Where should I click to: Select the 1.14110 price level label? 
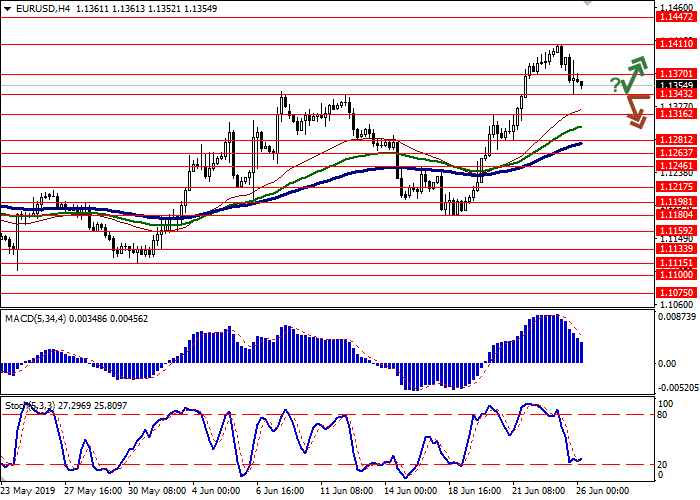[x=674, y=44]
